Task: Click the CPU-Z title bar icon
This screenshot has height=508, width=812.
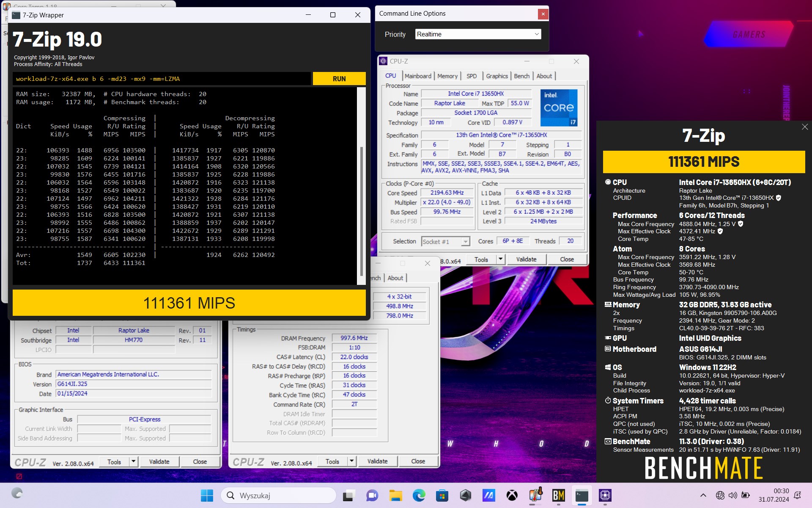Action: 383,61
